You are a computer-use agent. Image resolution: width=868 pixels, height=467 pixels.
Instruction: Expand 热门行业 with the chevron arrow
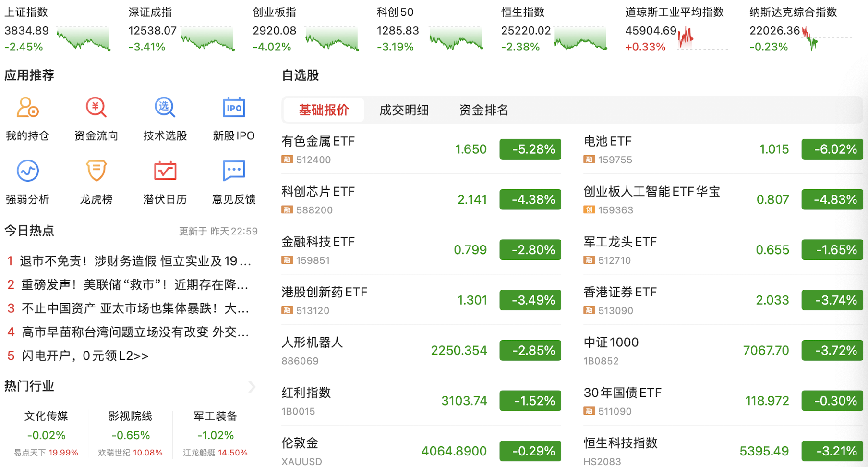[x=252, y=387]
